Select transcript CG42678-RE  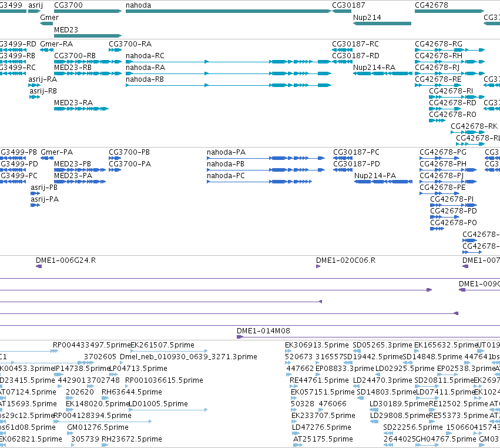pos(438,85)
